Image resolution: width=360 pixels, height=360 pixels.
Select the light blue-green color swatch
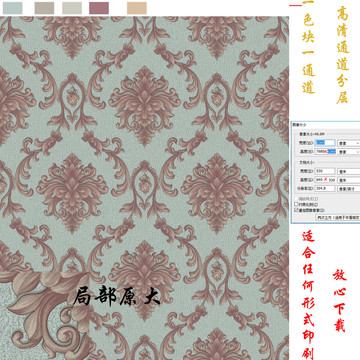pyautogui.click(x=13, y=8)
